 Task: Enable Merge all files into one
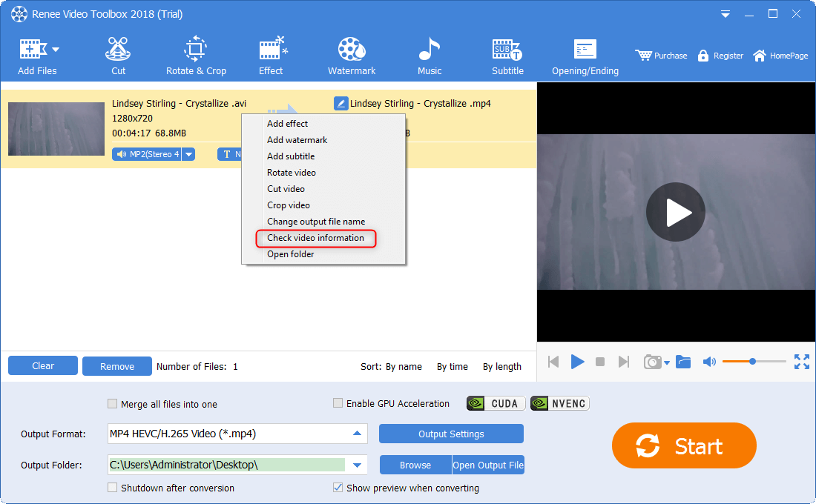[x=112, y=404]
